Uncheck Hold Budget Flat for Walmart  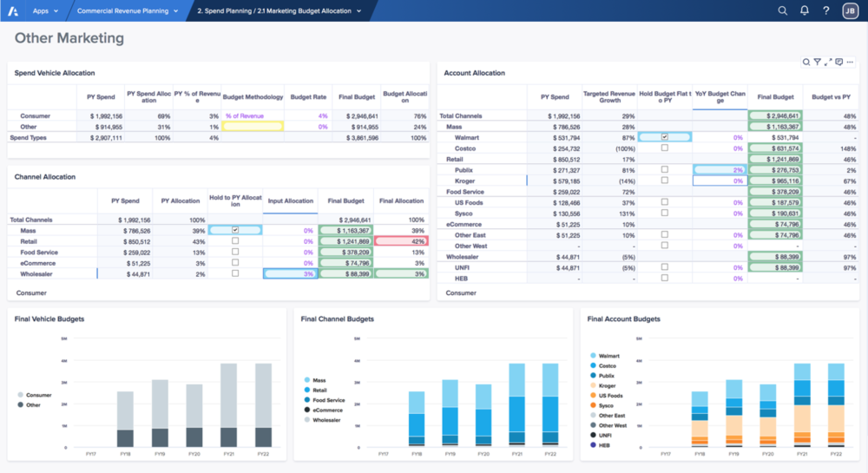click(664, 136)
